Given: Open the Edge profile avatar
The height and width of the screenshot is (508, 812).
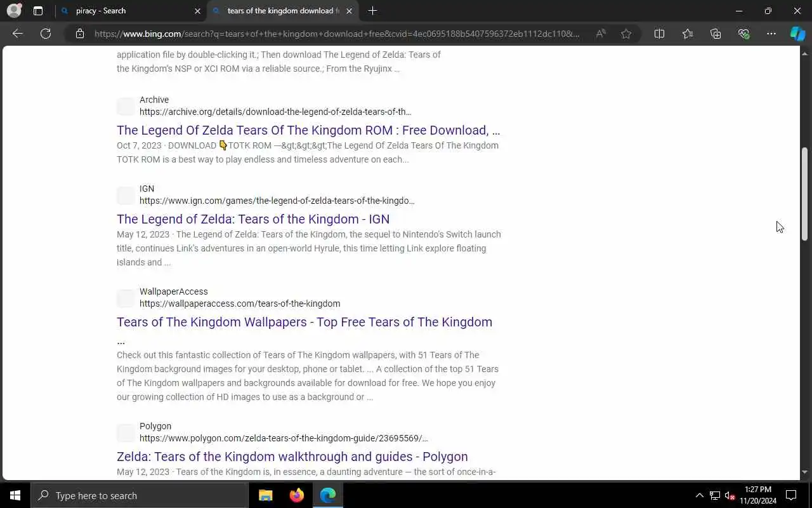Looking at the screenshot, I should [x=14, y=11].
